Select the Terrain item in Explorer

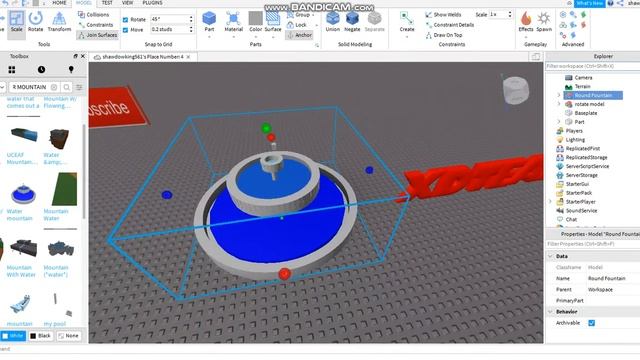[x=582, y=87]
